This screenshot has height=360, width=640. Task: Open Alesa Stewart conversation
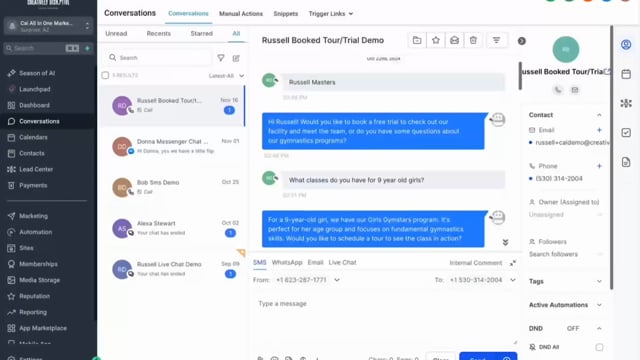pos(173,228)
